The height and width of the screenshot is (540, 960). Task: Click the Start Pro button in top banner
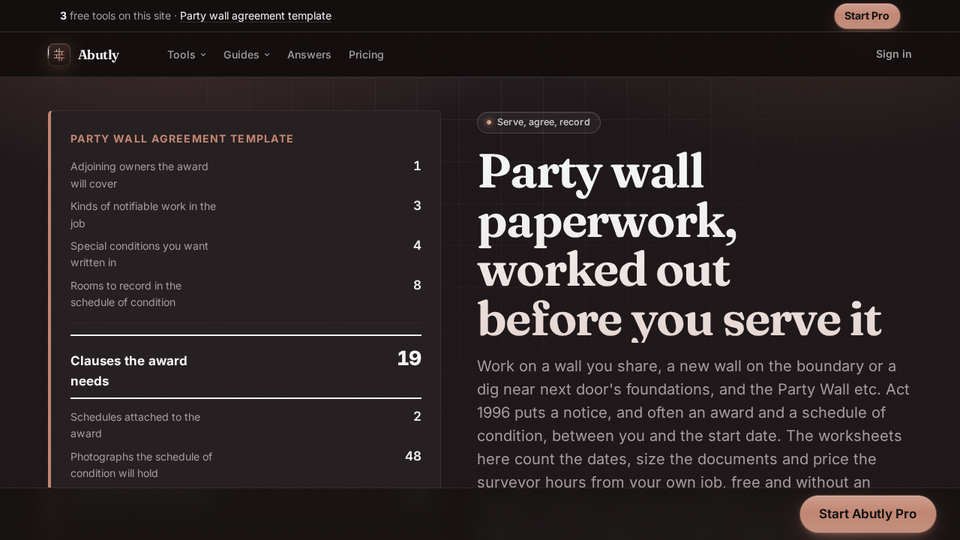(x=867, y=16)
